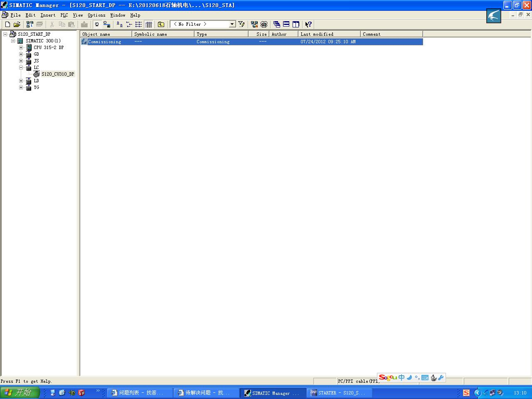Tile windows horizontally via toolbar icon
Viewport: 532px width, 399px height.
point(286,25)
